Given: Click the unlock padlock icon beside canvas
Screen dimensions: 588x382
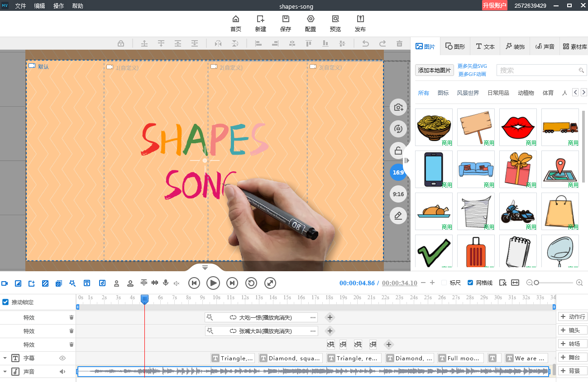Looking at the screenshot, I should tap(398, 151).
